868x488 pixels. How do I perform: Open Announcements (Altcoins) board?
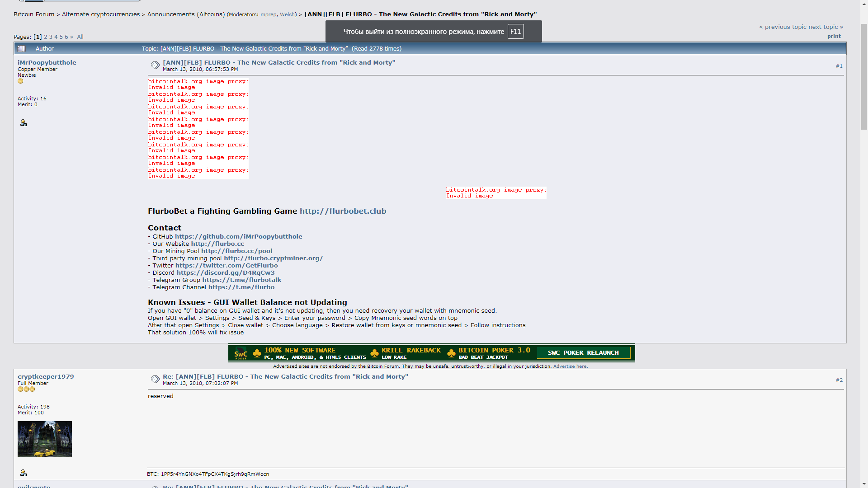pyautogui.click(x=186, y=14)
